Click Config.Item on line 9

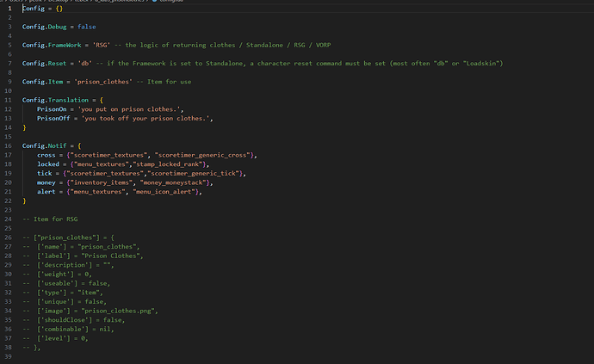(x=42, y=82)
